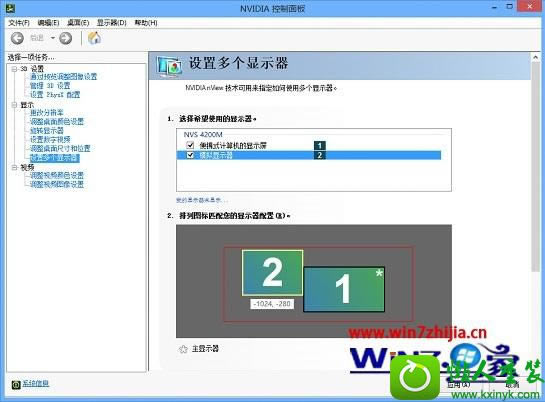Open the 帮助(H) menu

coord(146,23)
